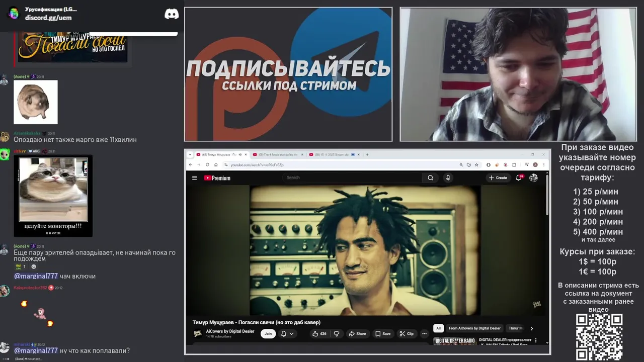
Task: Go back with browser back arrow
Action: [x=191, y=165]
